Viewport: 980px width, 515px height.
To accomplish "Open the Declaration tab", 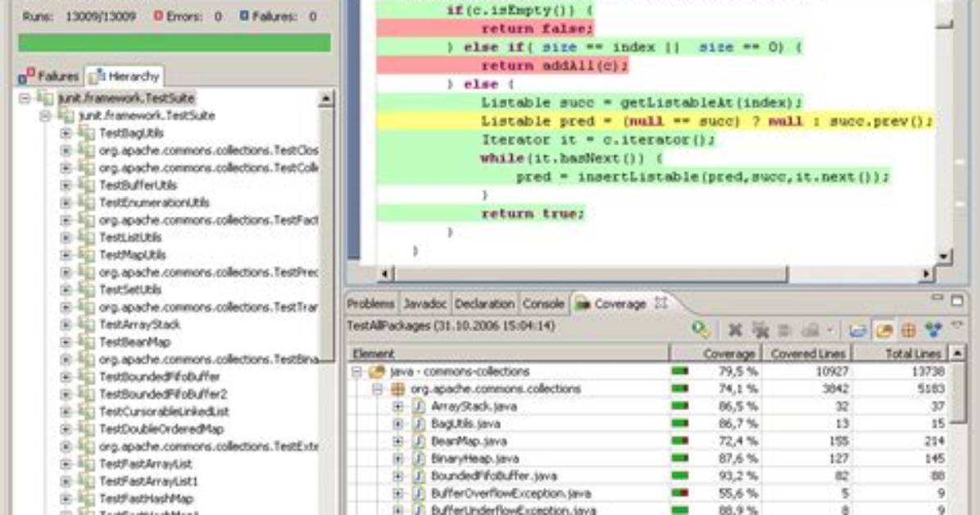I will pyautogui.click(x=485, y=304).
